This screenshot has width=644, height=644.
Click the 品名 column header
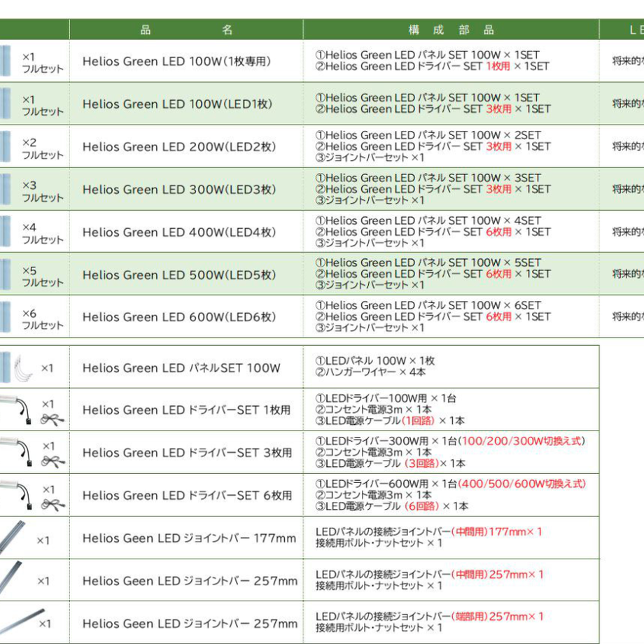point(186,29)
